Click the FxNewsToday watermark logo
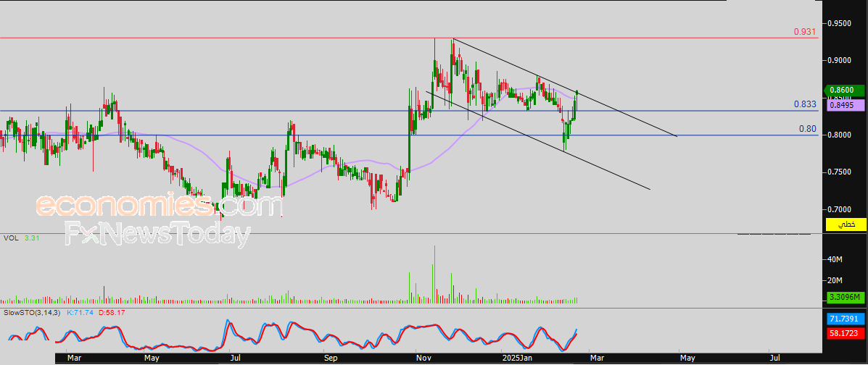Image resolution: width=868 pixels, height=365 pixels. pos(158,235)
